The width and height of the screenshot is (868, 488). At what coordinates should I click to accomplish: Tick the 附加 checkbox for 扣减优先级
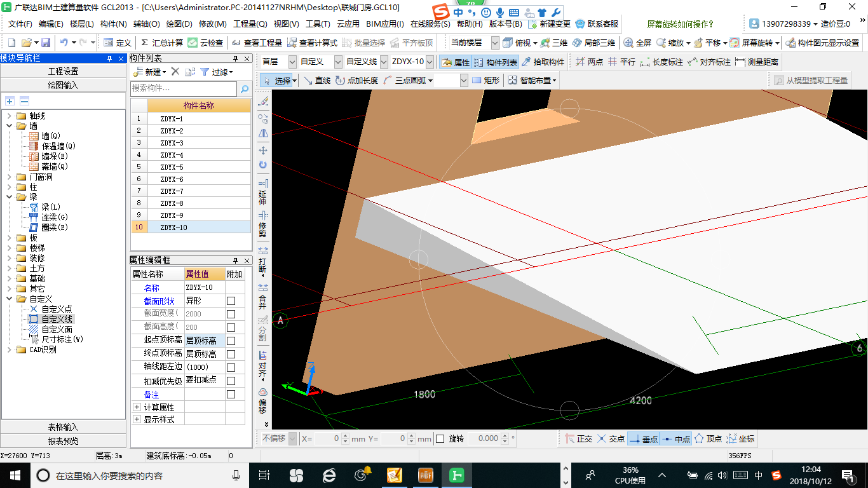(231, 381)
